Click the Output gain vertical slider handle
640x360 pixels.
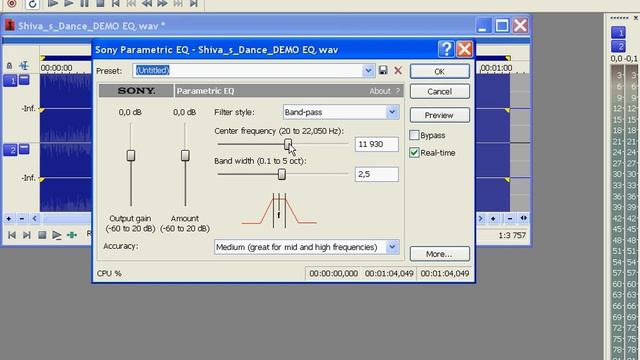click(x=131, y=156)
